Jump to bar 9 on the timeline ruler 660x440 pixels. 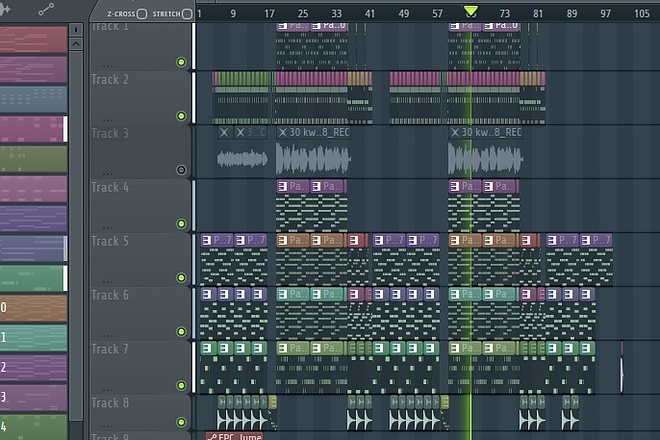233,14
